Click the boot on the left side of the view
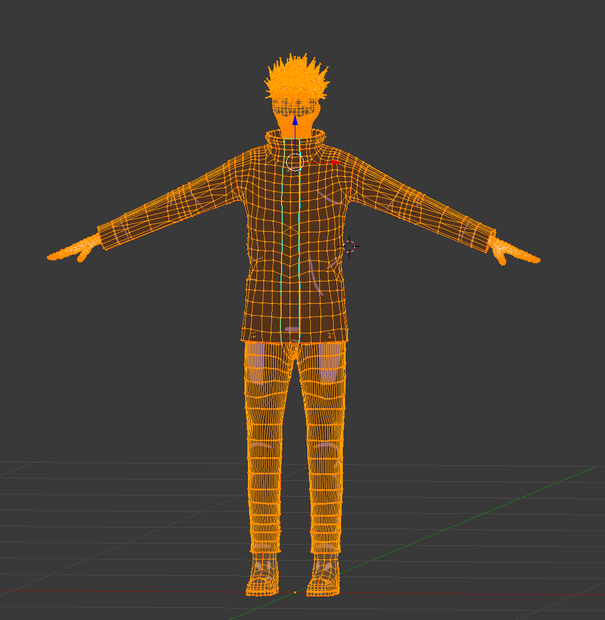 point(262,574)
